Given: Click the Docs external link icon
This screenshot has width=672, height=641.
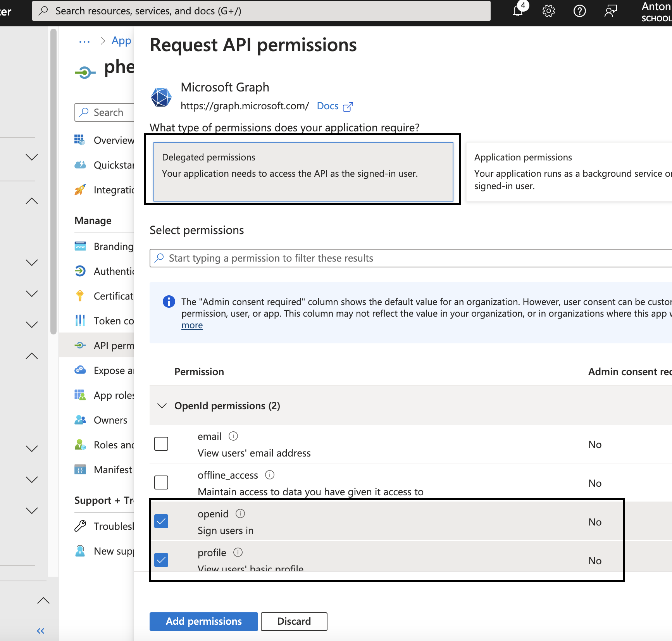Looking at the screenshot, I should [348, 107].
